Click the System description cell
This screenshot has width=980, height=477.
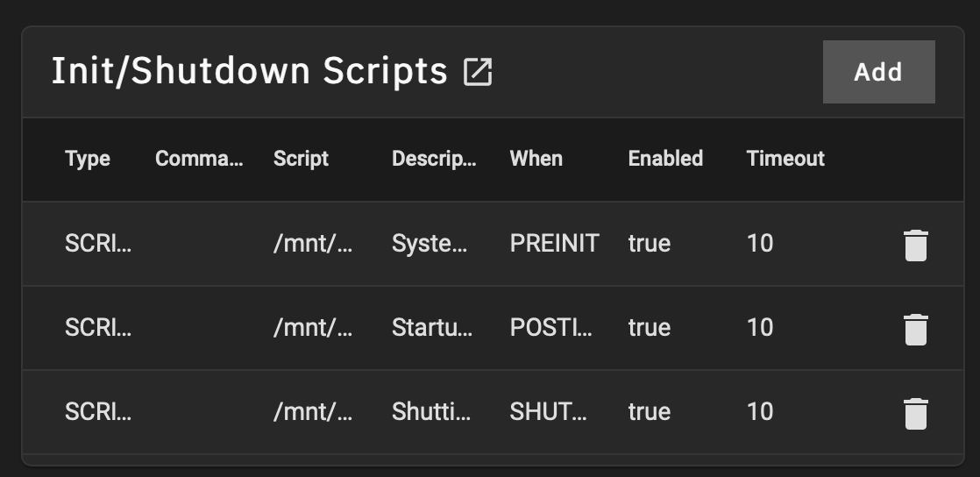430,243
